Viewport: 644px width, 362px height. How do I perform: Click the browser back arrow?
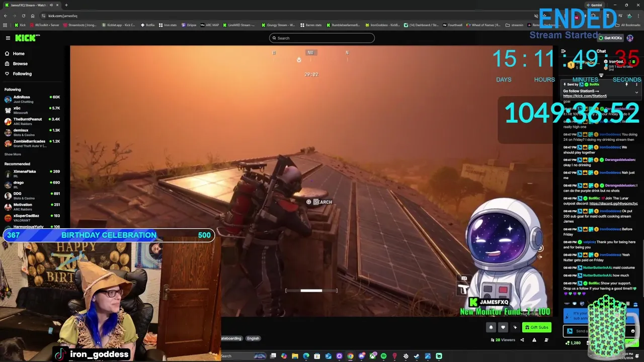click(5, 16)
